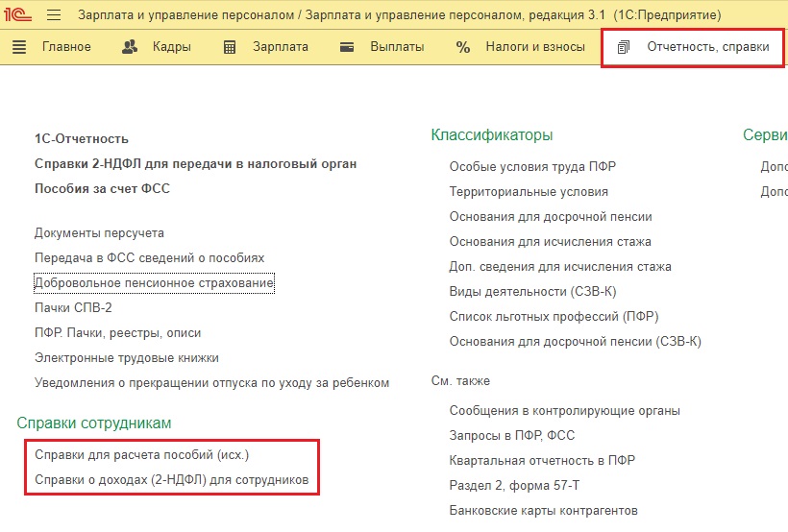Open the Зарплата section
Screen dimensions: 788x532
click(x=281, y=47)
